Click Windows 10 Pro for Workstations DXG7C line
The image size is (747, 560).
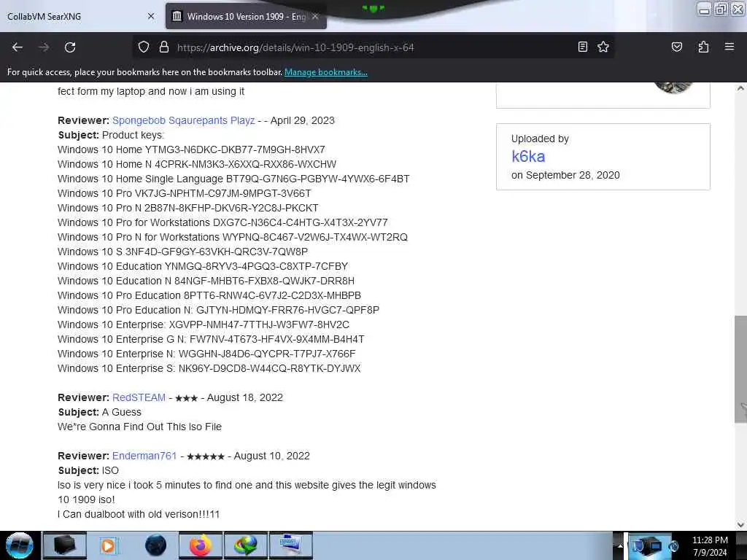click(222, 222)
